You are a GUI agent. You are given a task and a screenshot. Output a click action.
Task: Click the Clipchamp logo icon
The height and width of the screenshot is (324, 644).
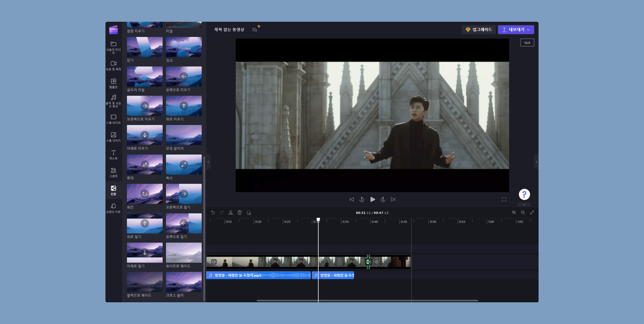pyautogui.click(x=113, y=30)
